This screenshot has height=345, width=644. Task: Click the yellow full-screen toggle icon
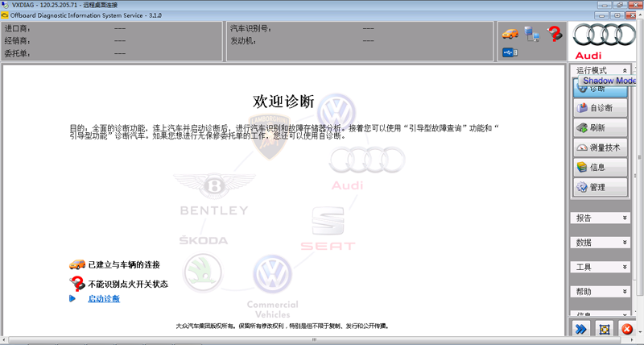pyautogui.click(x=605, y=329)
